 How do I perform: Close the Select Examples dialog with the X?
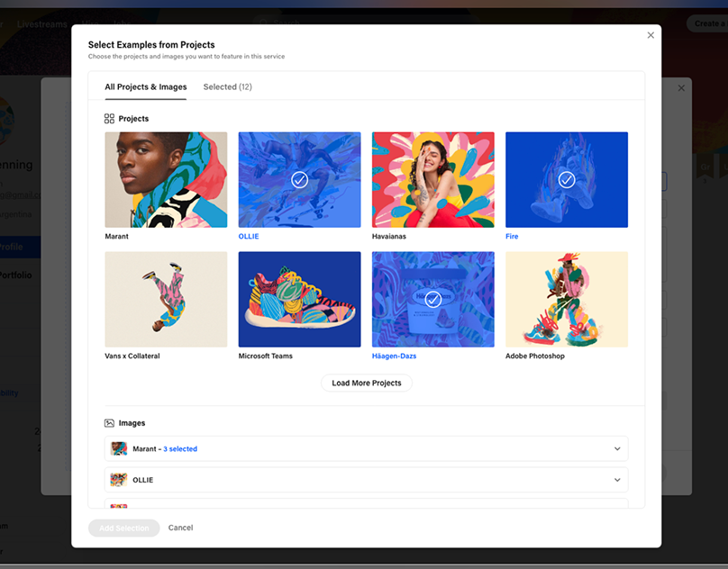click(651, 35)
